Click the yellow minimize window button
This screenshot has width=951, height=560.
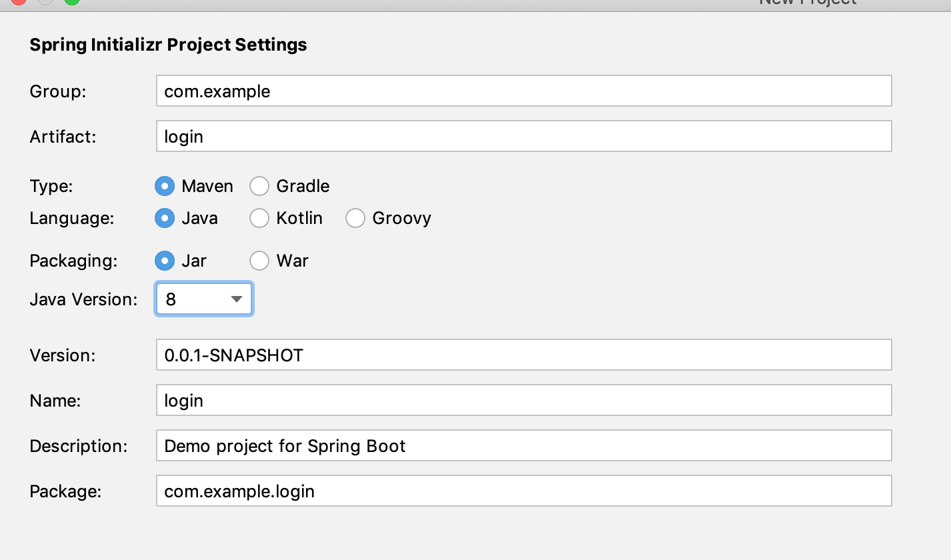pyautogui.click(x=45, y=1)
